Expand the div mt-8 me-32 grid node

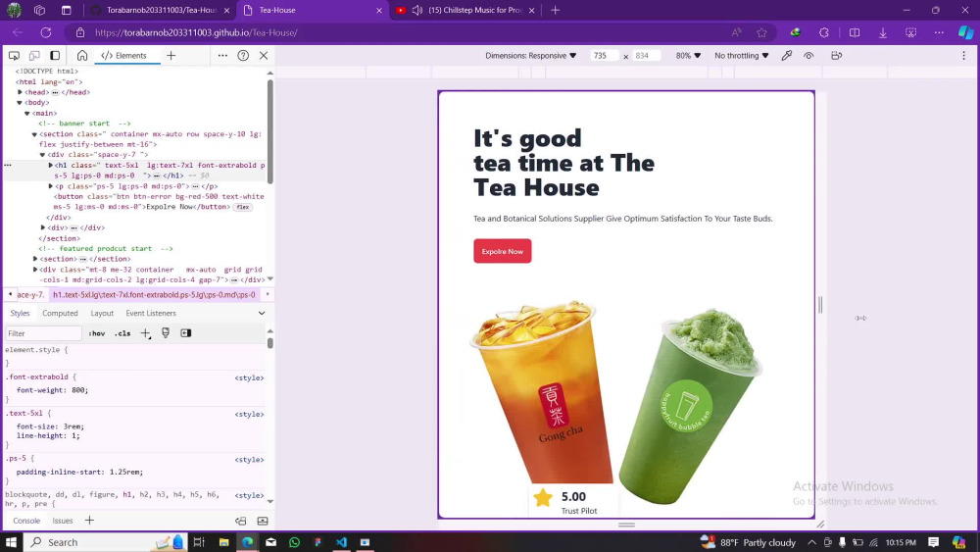pyautogui.click(x=35, y=270)
